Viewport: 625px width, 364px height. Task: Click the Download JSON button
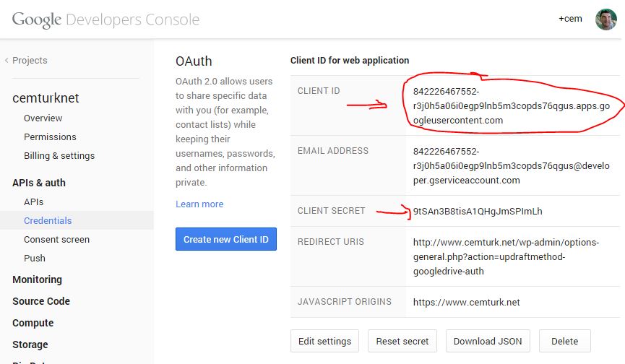(488, 341)
